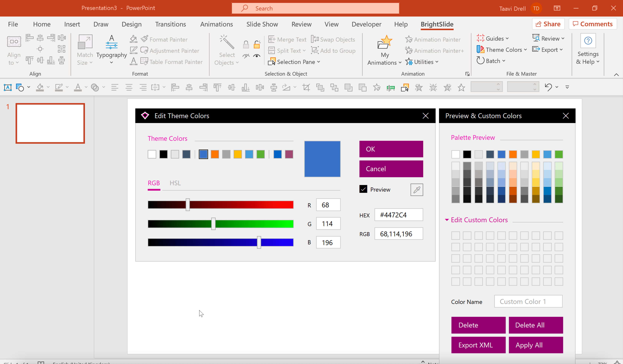
Task: Click the Export XML button
Action: pos(476,345)
